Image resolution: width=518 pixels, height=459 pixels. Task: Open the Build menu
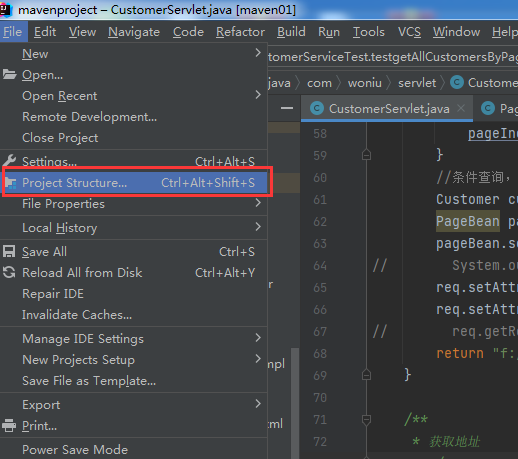pos(291,32)
